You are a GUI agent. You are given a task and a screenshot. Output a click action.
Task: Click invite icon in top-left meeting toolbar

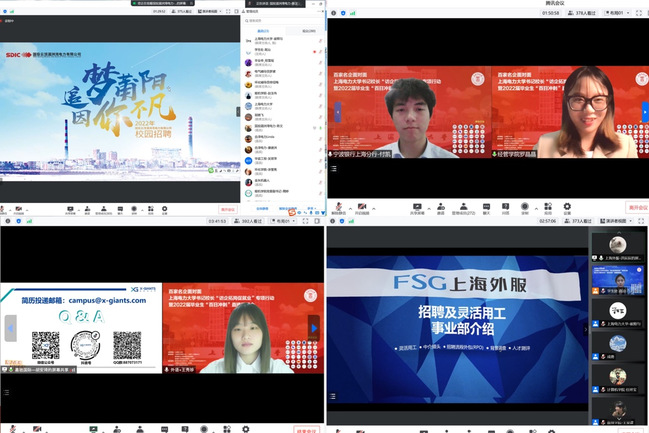click(87, 209)
